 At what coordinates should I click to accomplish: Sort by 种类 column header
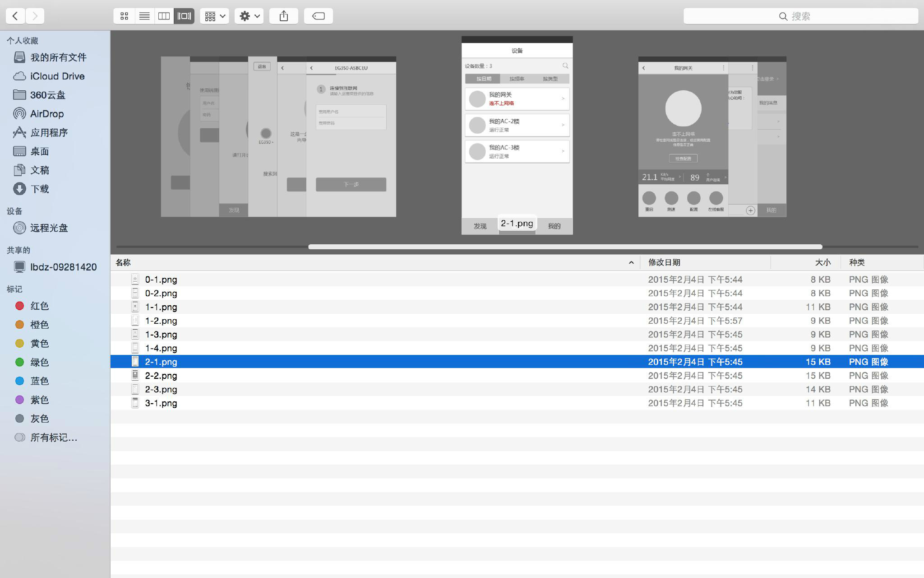[882, 262]
